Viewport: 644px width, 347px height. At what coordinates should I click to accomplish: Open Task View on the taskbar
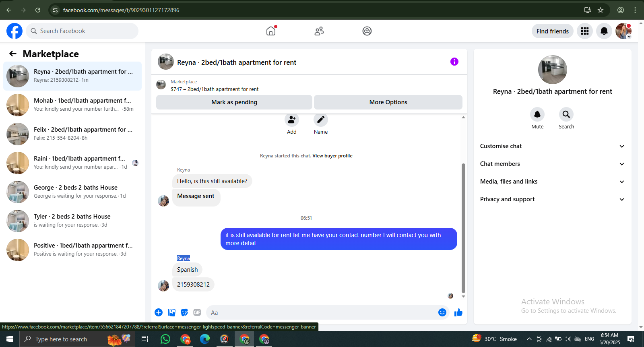pos(145,339)
